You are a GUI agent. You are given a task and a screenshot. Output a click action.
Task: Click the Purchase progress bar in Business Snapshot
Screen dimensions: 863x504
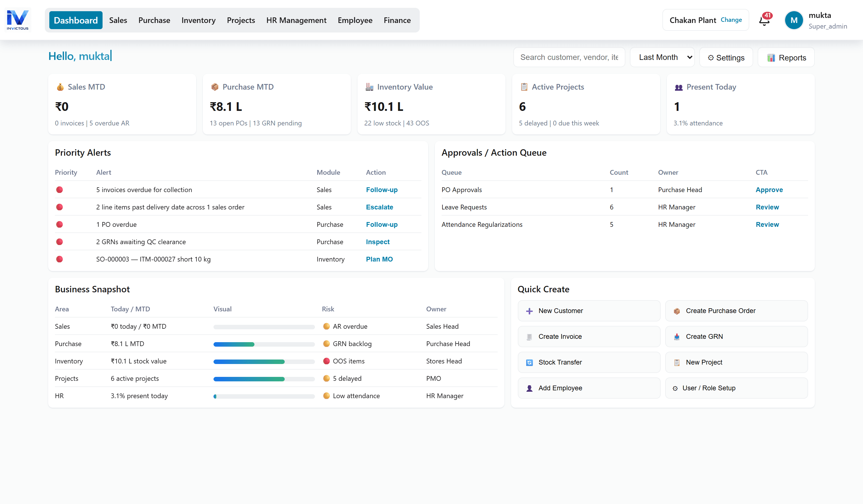coord(264,344)
